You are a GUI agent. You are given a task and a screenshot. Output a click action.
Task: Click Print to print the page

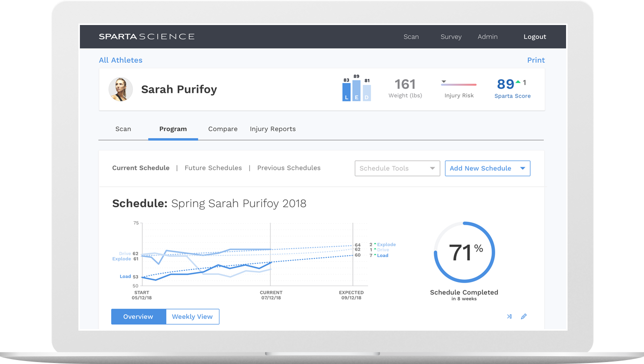coord(536,60)
